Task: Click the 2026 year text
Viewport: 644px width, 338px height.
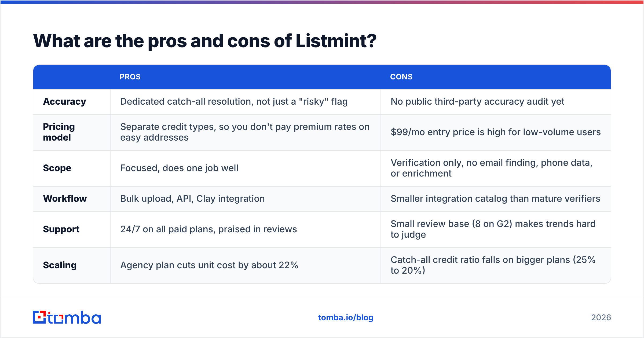Action: tap(601, 318)
